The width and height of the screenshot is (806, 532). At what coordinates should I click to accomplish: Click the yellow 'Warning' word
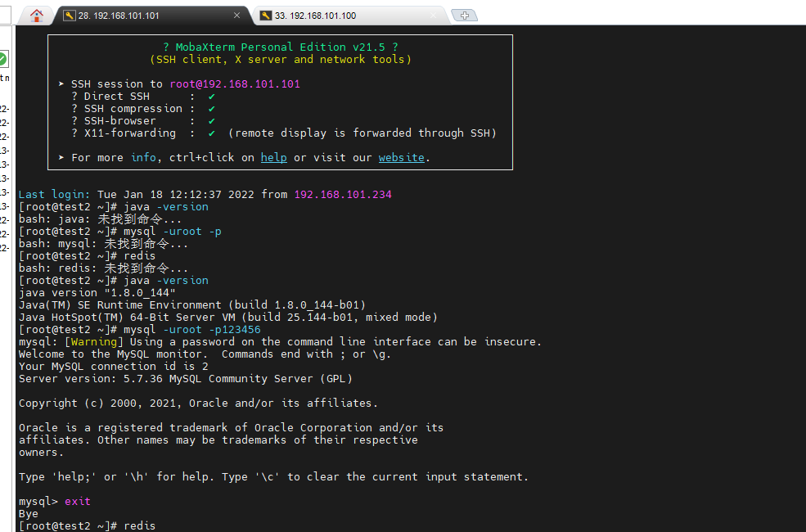point(93,342)
